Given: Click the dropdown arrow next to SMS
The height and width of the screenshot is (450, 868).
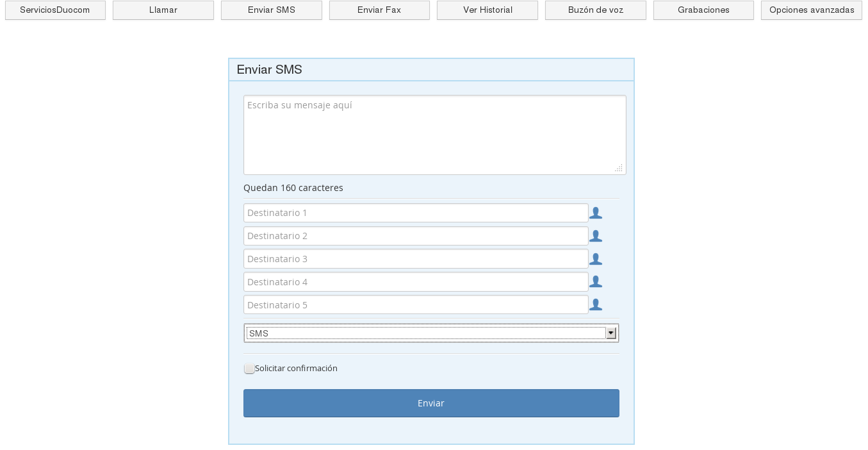Looking at the screenshot, I should pos(610,333).
